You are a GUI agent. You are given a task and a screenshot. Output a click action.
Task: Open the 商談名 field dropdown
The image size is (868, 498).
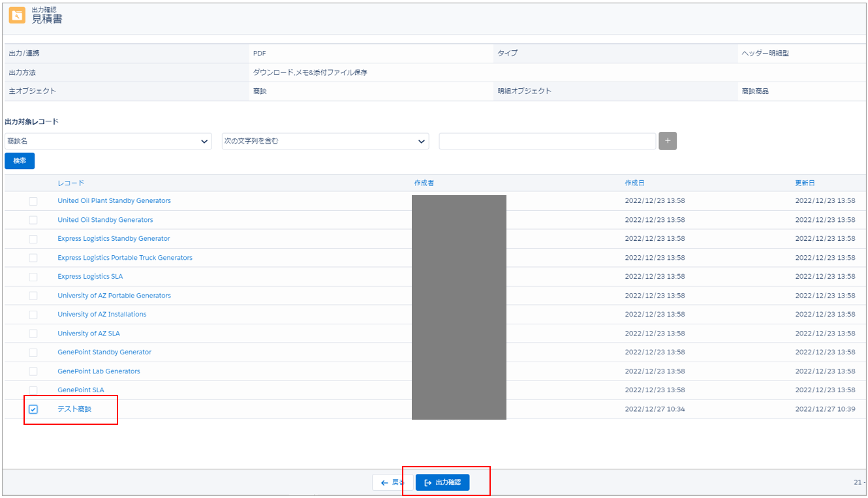108,141
